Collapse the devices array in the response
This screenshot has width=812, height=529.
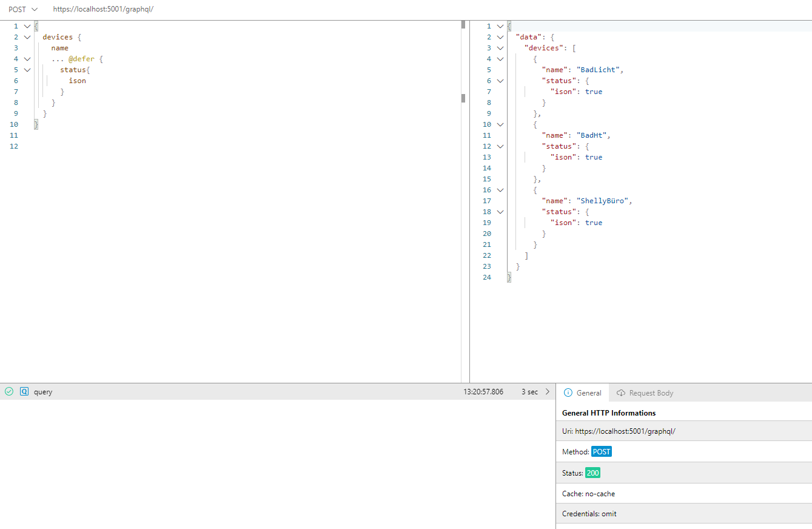pyautogui.click(x=500, y=48)
